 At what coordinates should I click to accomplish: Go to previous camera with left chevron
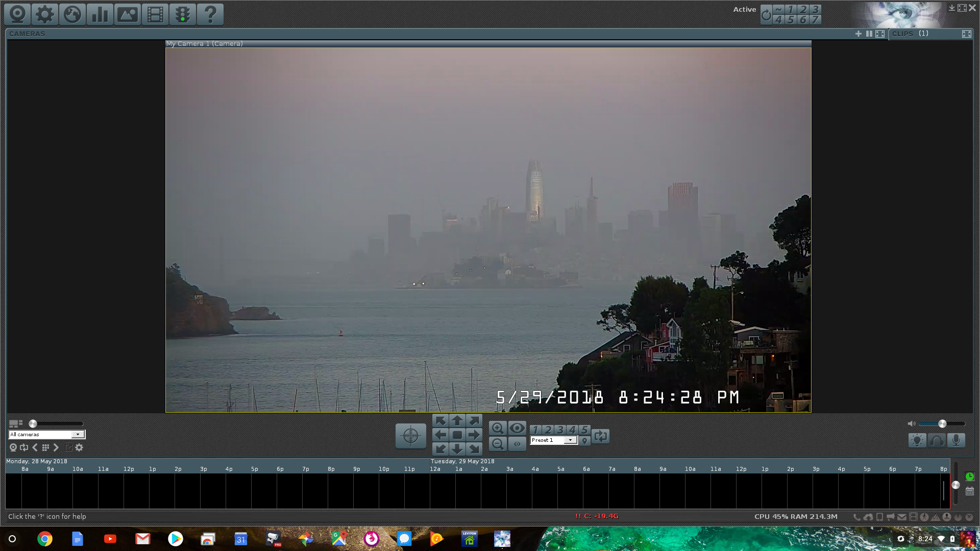(x=35, y=447)
